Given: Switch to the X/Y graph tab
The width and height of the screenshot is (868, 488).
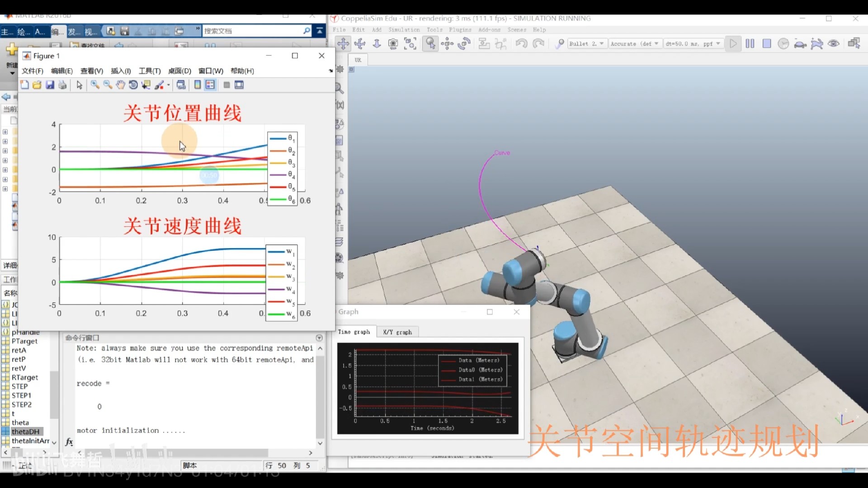Looking at the screenshot, I should point(397,332).
